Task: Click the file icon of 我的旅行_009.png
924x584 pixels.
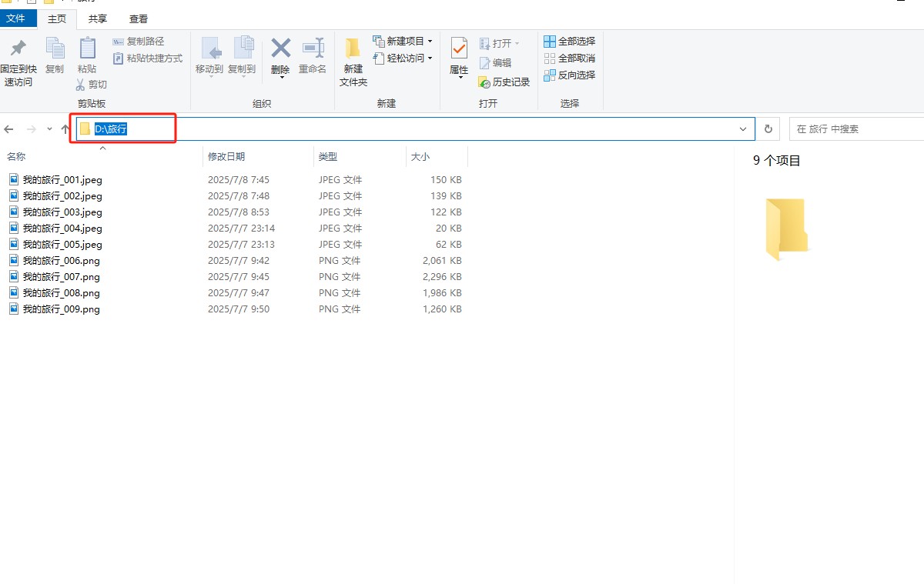Action: tap(14, 309)
